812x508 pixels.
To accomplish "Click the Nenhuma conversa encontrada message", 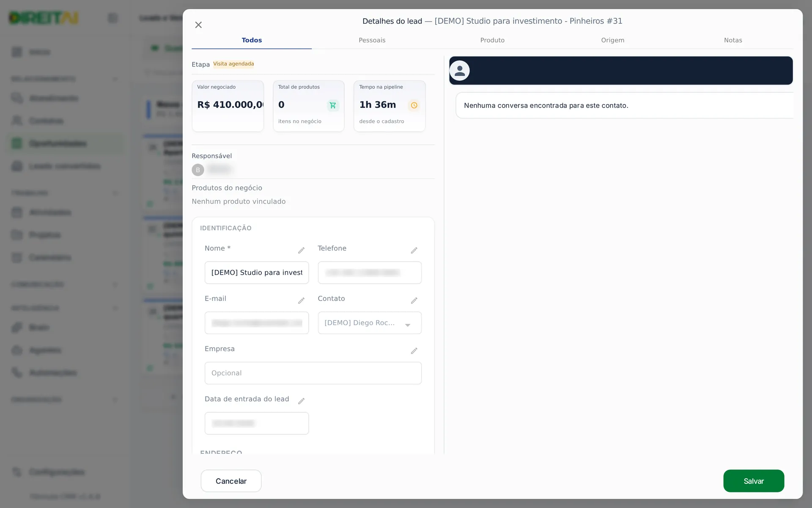I will [x=546, y=105].
